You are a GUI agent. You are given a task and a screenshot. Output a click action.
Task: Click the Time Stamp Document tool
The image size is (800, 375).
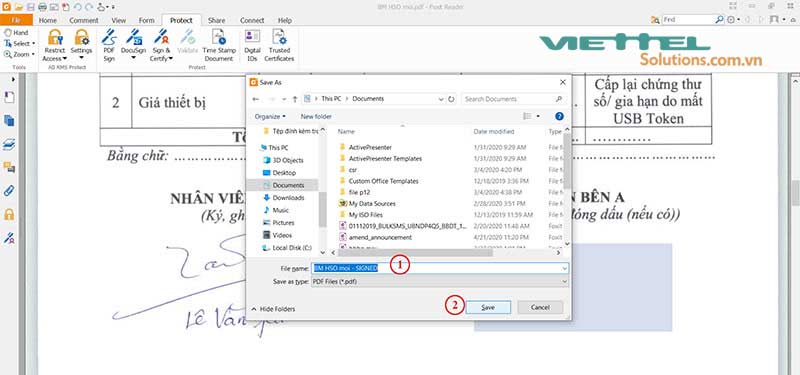coord(218,45)
